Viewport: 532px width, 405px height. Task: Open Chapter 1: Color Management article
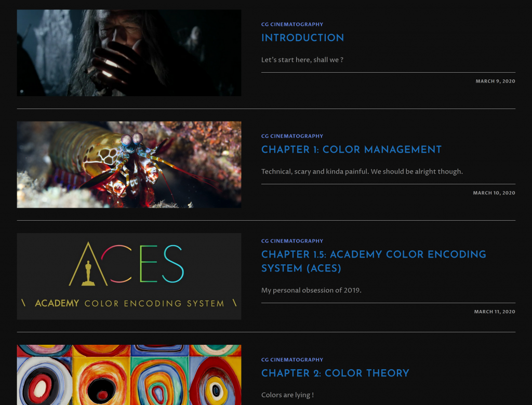tap(351, 150)
